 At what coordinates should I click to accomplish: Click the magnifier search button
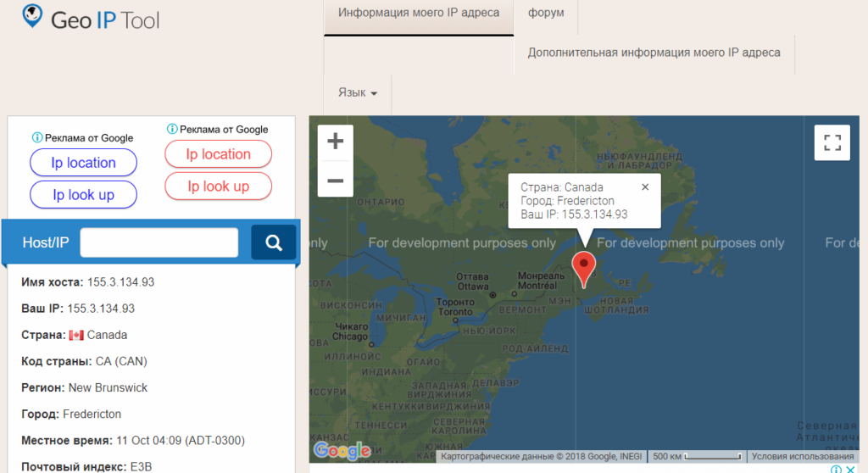(274, 243)
